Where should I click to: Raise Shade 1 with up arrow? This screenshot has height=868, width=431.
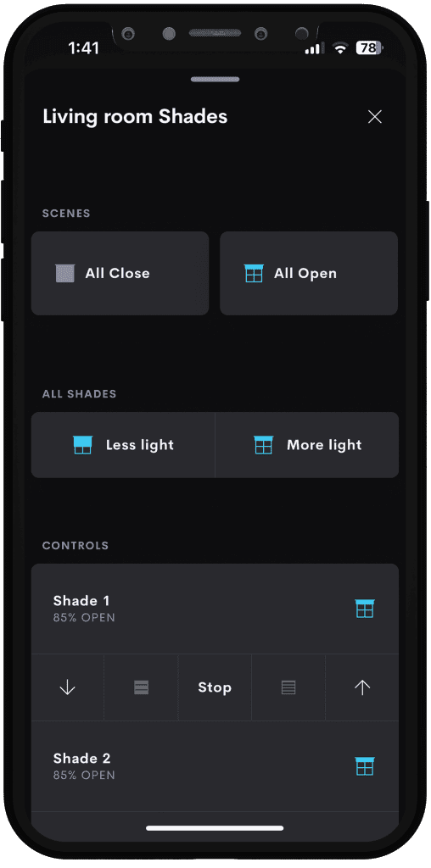tap(362, 687)
